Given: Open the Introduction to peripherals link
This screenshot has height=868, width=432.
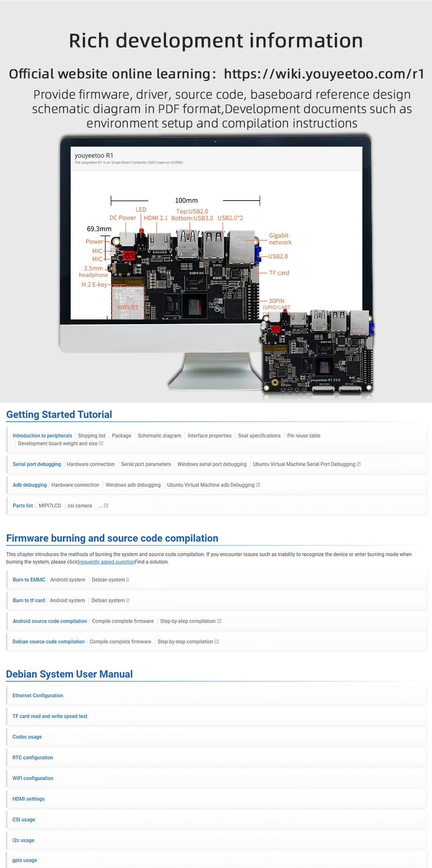Looking at the screenshot, I should (x=42, y=436).
